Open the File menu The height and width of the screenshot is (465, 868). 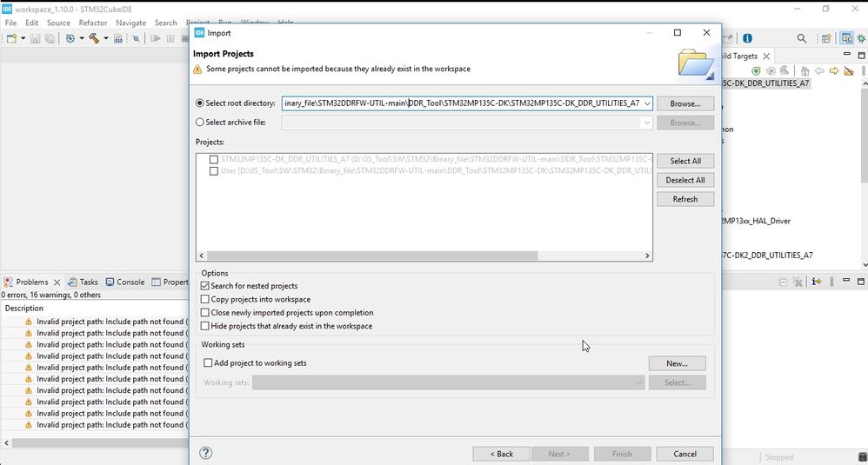click(x=10, y=23)
